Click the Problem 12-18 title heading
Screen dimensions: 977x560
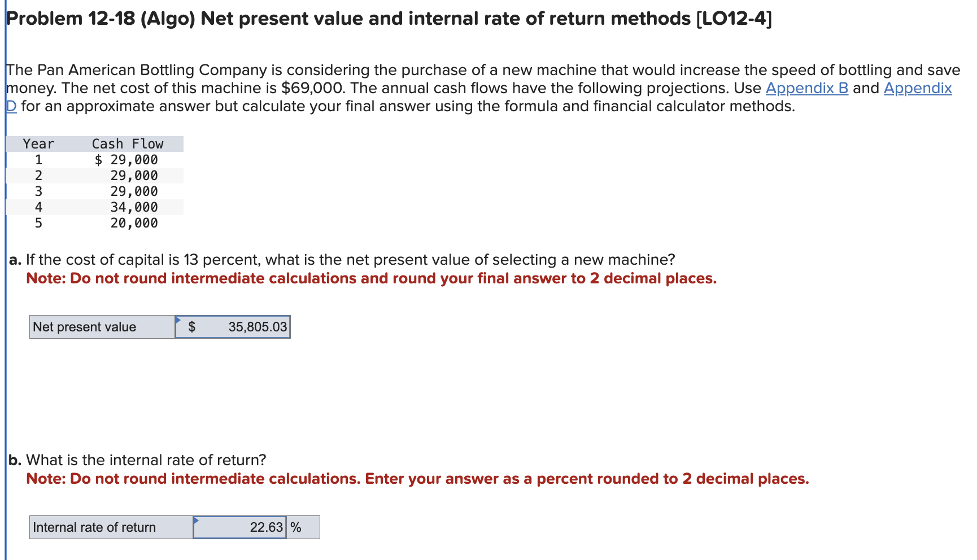(390, 19)
